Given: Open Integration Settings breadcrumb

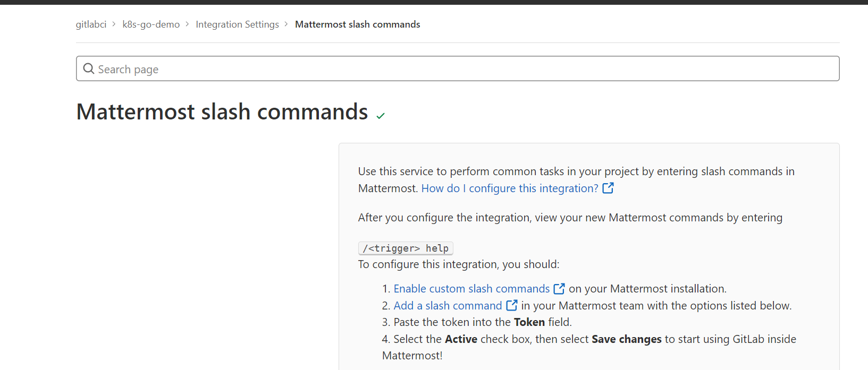Looking at the screenshot, I should (x=237, y=24).
